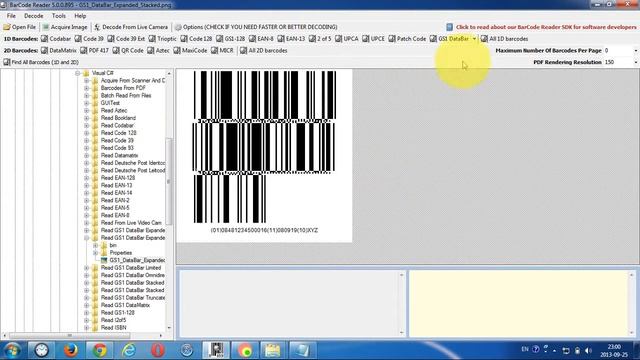Screen dimensions: 640x360
Task: Enable All 2D barcodes
Action: (264, 51)
